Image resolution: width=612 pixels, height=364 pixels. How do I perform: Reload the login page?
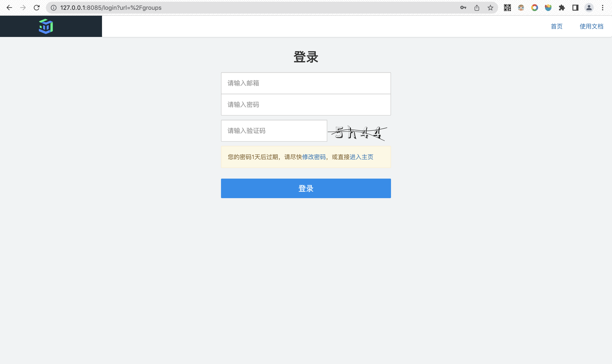coord(37,8)
